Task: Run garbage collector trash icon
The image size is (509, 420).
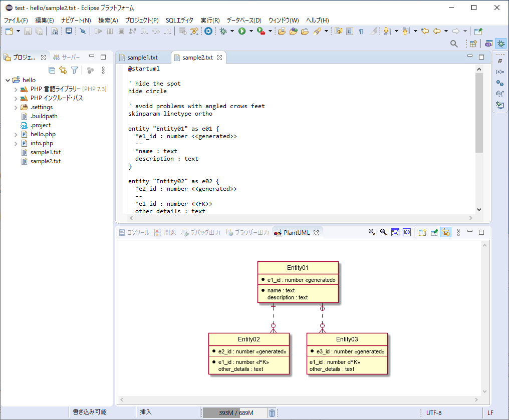Action: click(x=272, y=413)
